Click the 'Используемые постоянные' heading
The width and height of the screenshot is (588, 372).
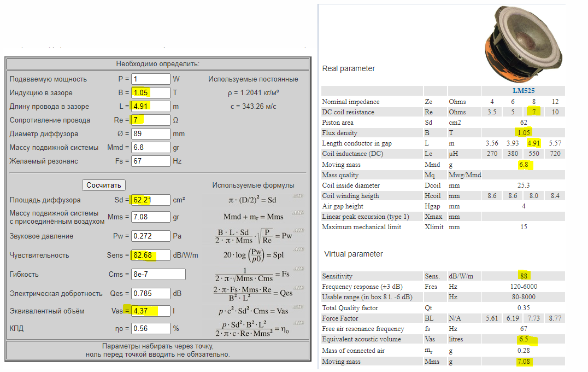(253, 79)
